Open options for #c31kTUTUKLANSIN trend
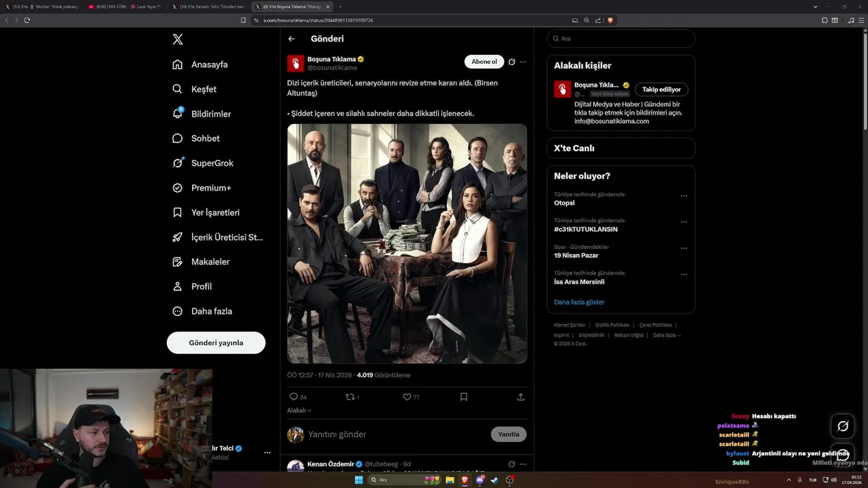Viewport: 868px width, 488px height. (684, 222)
